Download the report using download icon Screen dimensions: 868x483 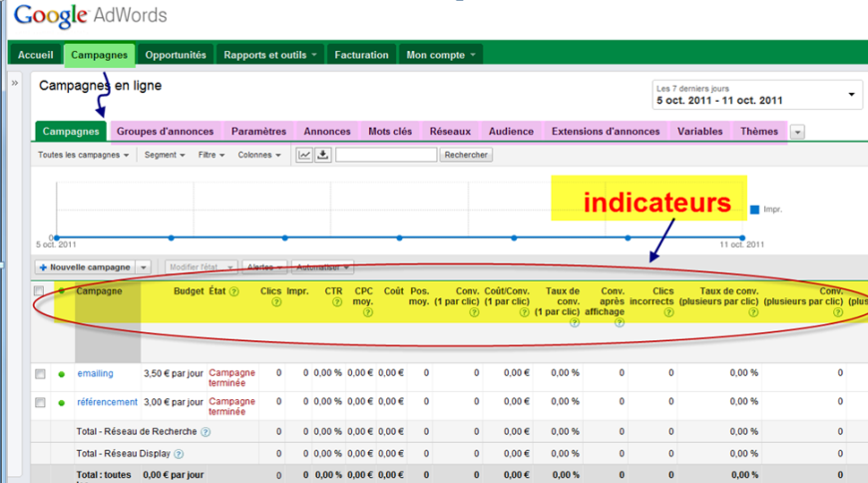tap(323, 155)
